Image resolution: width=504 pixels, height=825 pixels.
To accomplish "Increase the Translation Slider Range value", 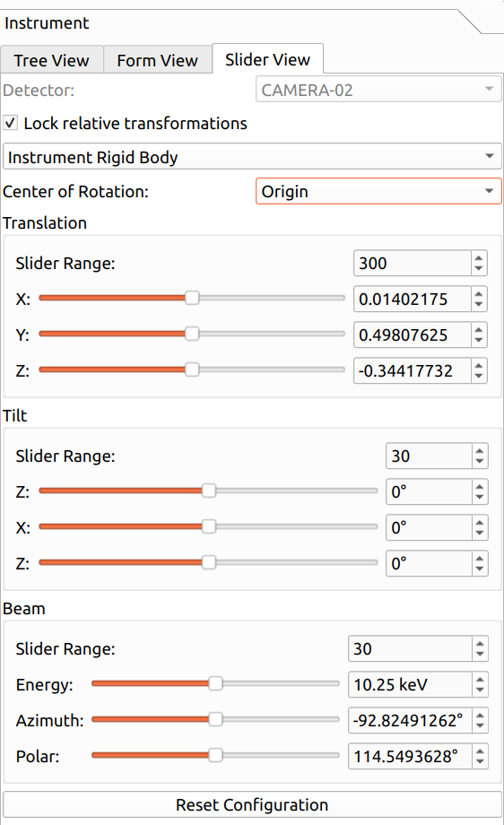I will tap(478, 258).
